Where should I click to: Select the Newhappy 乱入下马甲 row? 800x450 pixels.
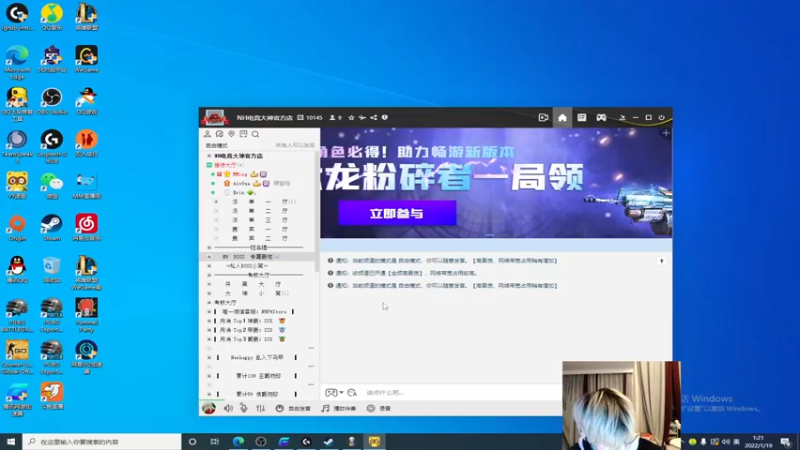point(257,358)
